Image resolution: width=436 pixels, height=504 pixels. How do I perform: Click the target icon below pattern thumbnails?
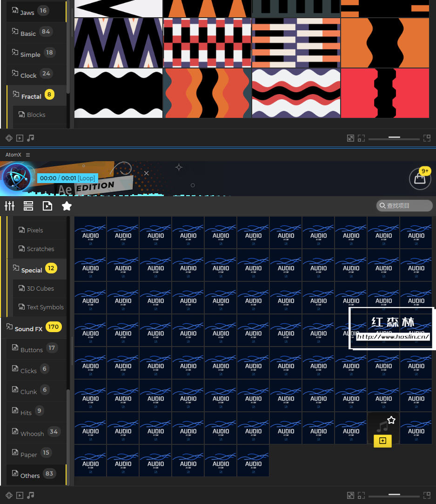9,138
